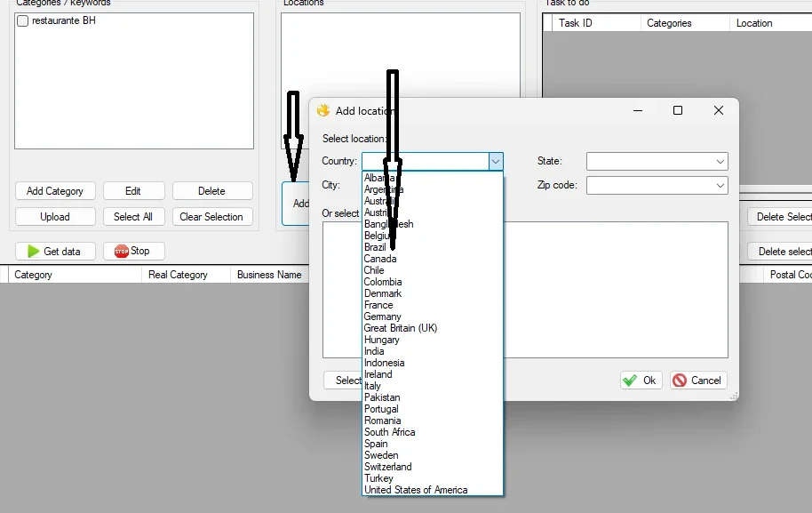
Task: Select Spain in country list
Action: pyautogui.click(x=433, y=444)
